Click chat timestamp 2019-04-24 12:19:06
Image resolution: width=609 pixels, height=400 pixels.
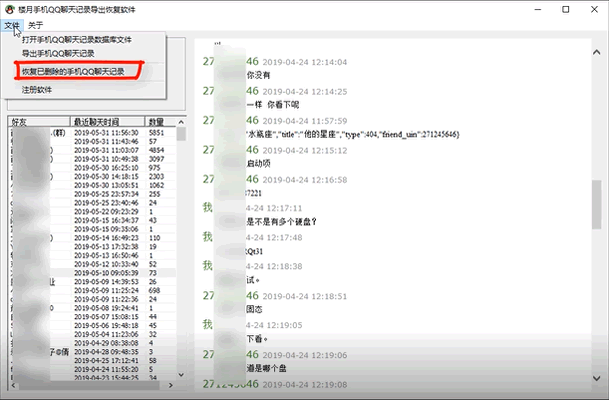click(305, 355)
